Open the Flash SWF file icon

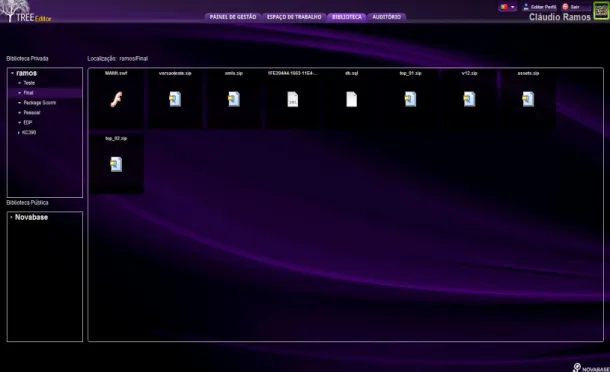pyautogui.click(x=116, y=99)
